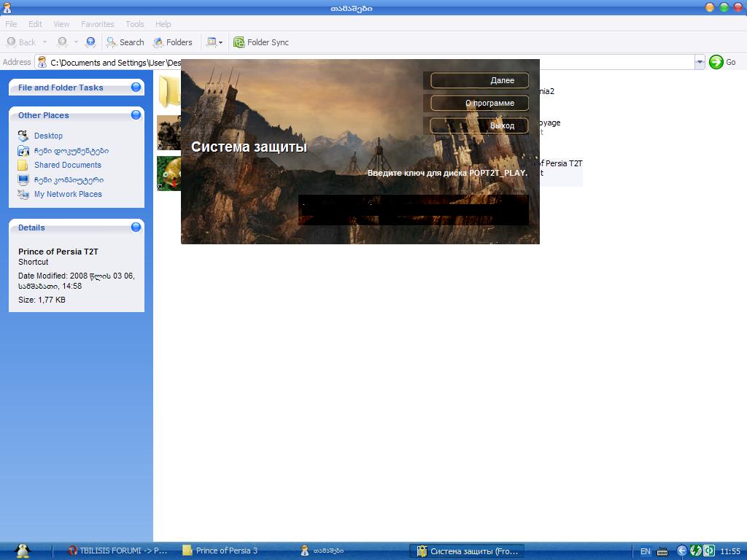The height and width of the screenshot is (560, 747).
Task: Collapse the Details panel
Action: pyautogui.click(x=136, y=227)
